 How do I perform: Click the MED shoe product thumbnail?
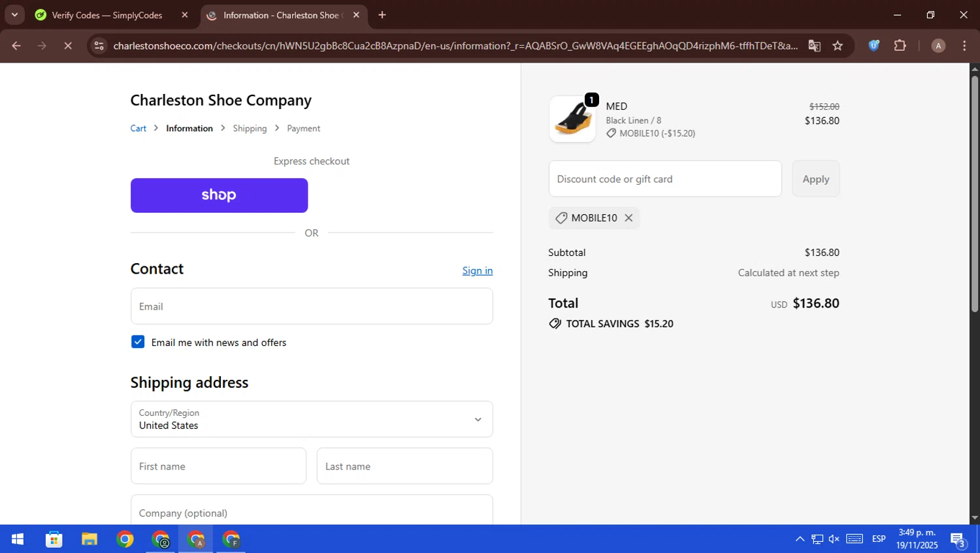tap(572, 119)
